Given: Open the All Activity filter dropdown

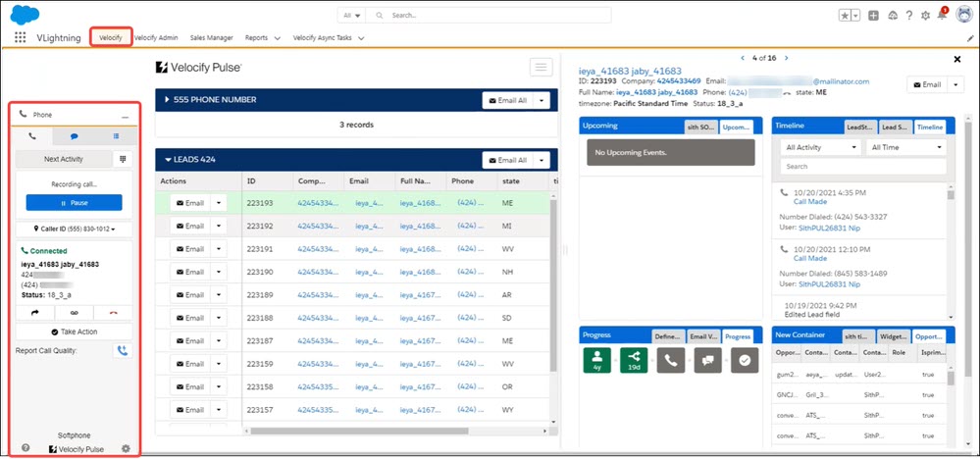Looking at the screenshot, I should (821, 147).
